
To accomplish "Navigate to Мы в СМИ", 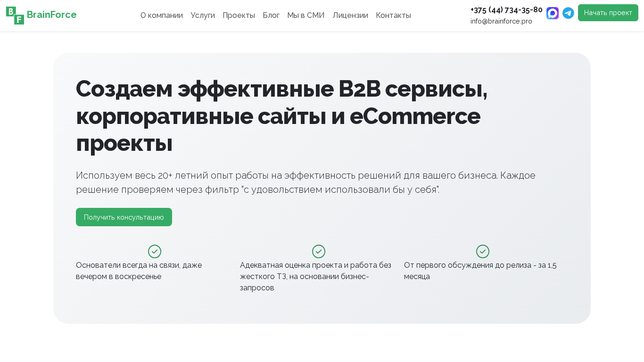I will [x=306, y=16].
